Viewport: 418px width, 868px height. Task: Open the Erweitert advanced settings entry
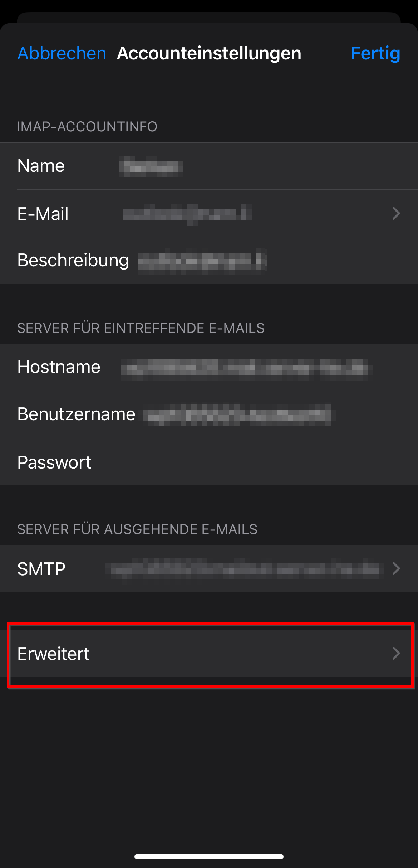coord(209,653)
